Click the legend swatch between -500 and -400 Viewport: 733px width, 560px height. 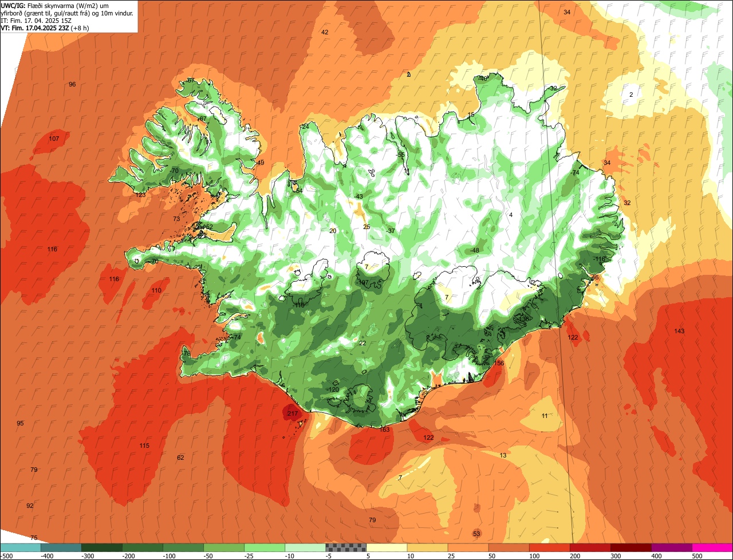click(x=21, y=547)
